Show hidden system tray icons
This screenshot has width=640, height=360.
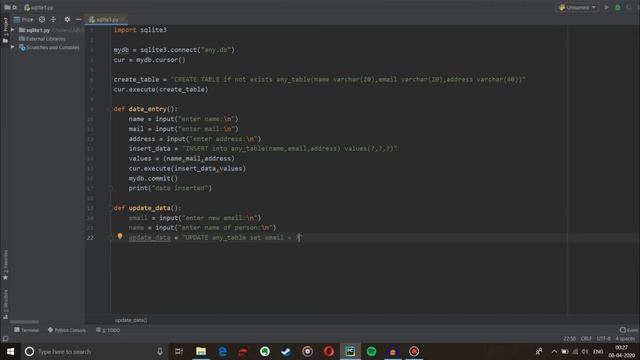point(554,351)
